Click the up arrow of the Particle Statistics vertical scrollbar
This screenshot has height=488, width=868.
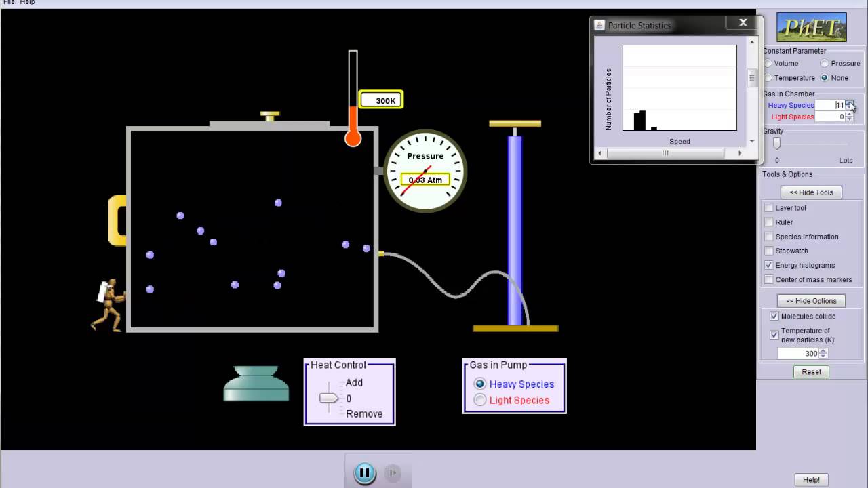(x=751, y=42)
